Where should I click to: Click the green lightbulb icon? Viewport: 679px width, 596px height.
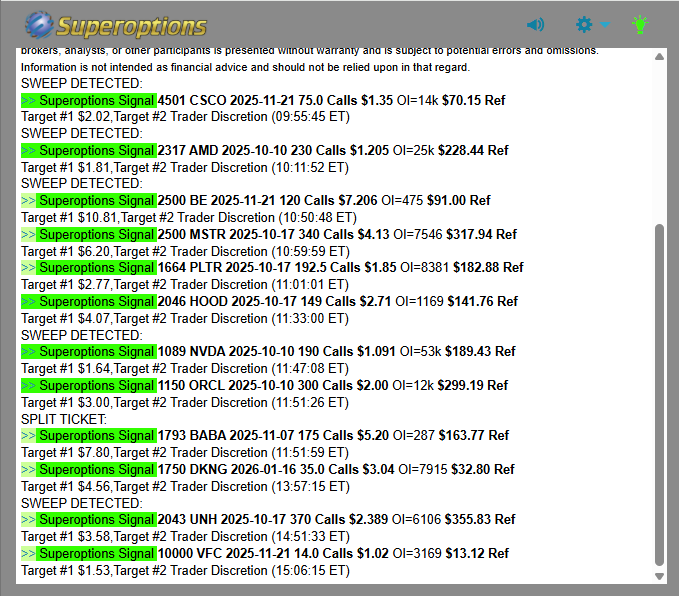[640, 24]
